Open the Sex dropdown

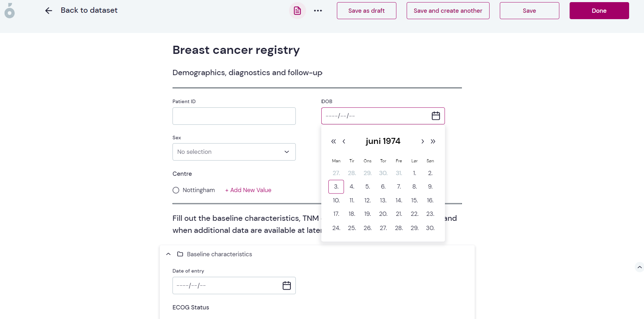click(234, 152)
